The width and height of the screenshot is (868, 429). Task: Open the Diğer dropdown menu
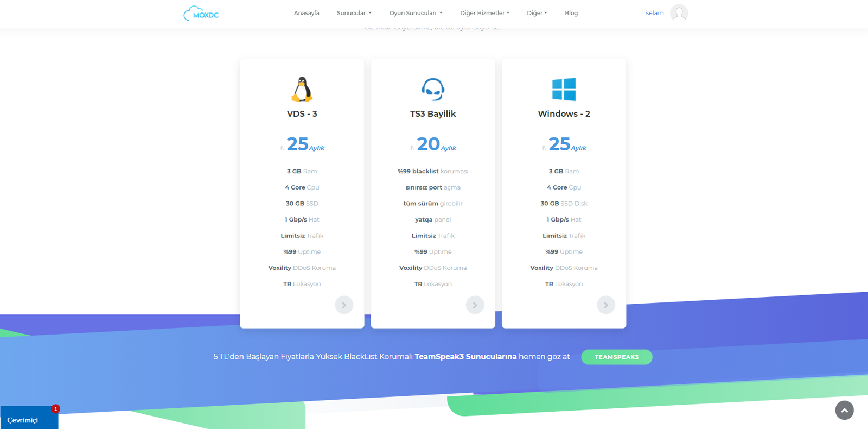tap(537, 13)
